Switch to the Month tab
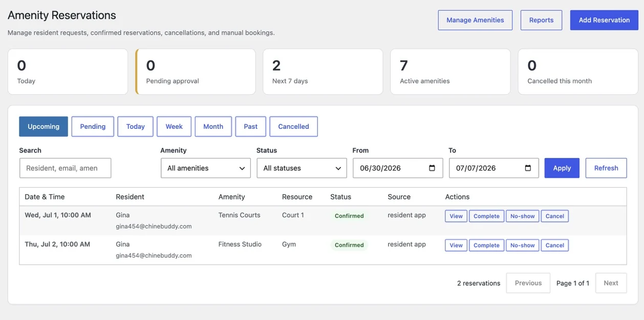Viewport: 644px width, 320px height. click(213, 127)
